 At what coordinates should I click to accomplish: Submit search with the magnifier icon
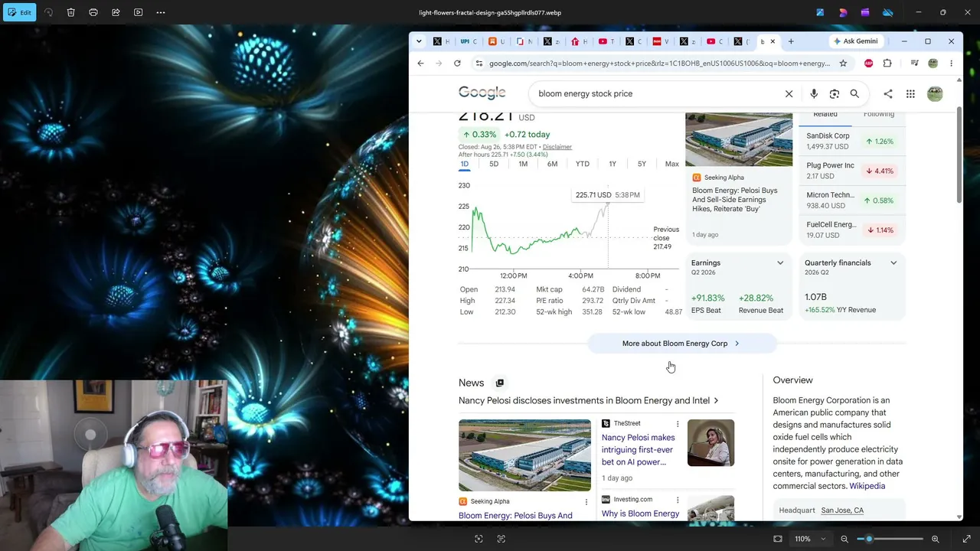pos(854,93)
